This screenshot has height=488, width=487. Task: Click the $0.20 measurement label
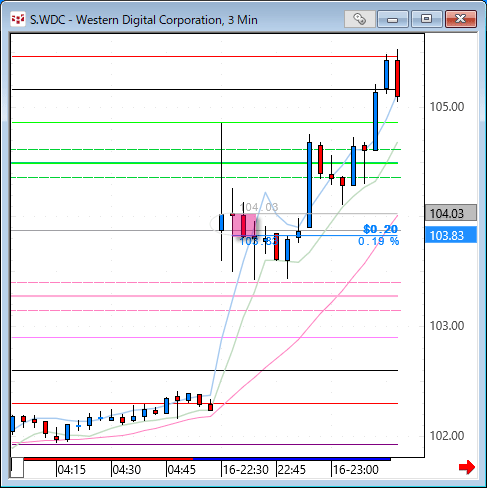click(380, 229)
